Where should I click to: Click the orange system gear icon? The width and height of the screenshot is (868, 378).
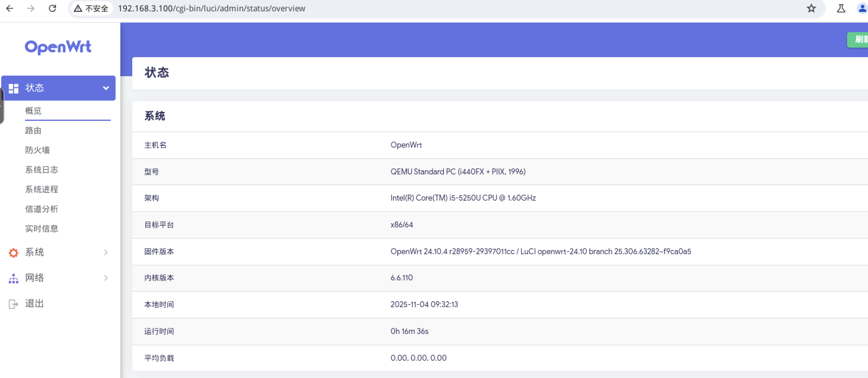click(13, 252)
